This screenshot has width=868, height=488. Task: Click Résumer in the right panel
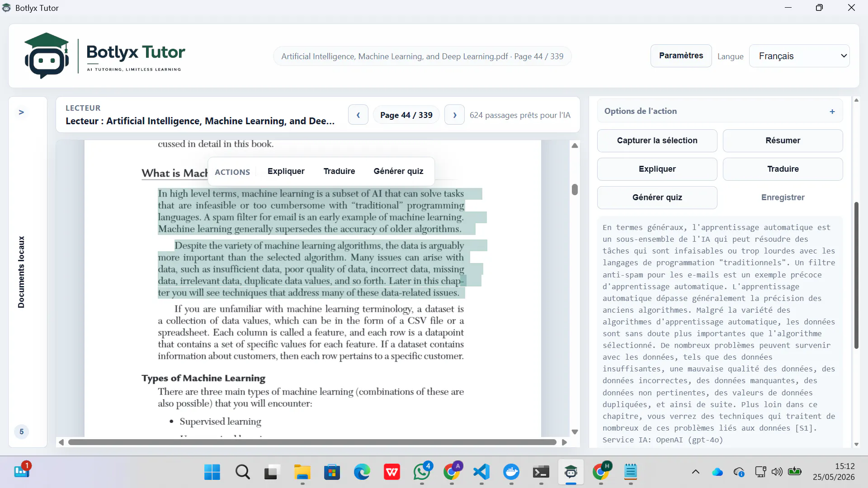[783, 141]
